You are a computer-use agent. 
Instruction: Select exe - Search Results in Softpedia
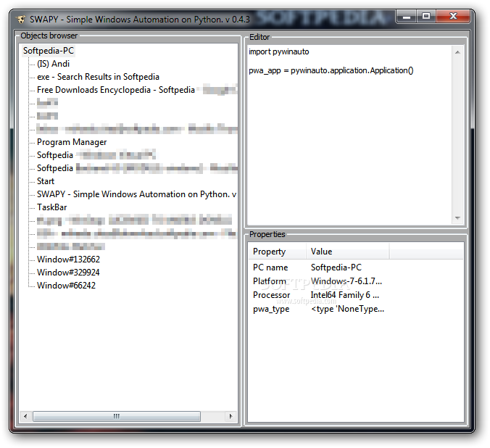click(98, 77)
